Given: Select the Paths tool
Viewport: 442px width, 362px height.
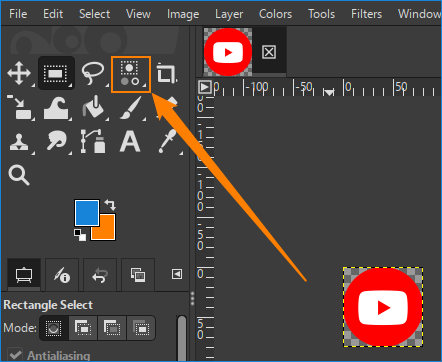Looking at the screenshot, I should 93,141.
